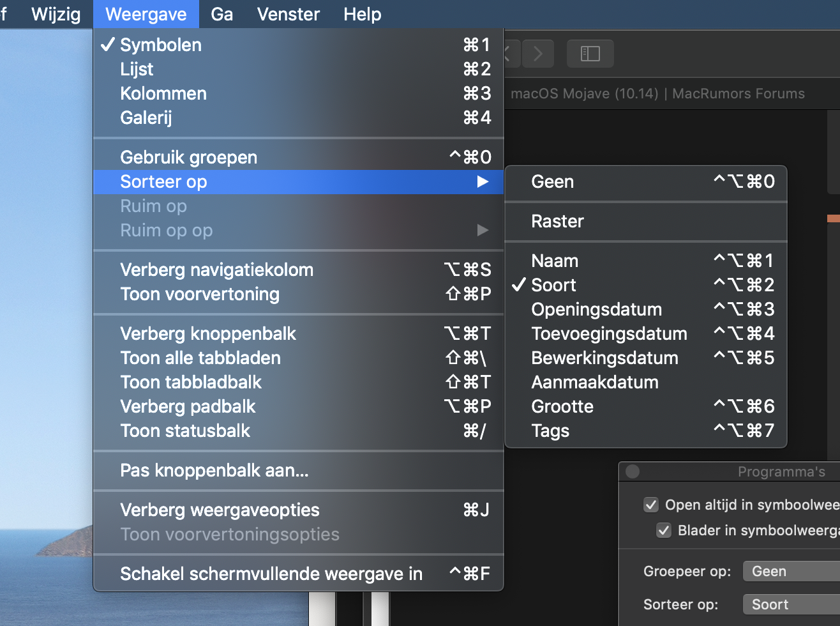Select the checked Soort sort option
The height and width of the screenshot is (626, 840).
(x=553, y=285)
